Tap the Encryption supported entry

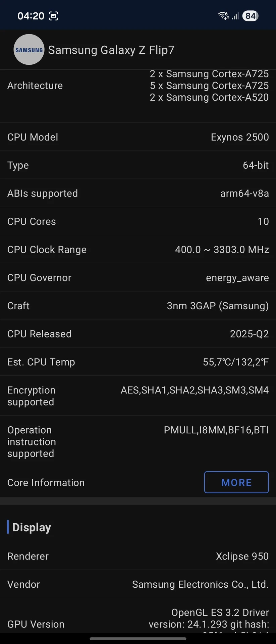click(x=138, y=396)
